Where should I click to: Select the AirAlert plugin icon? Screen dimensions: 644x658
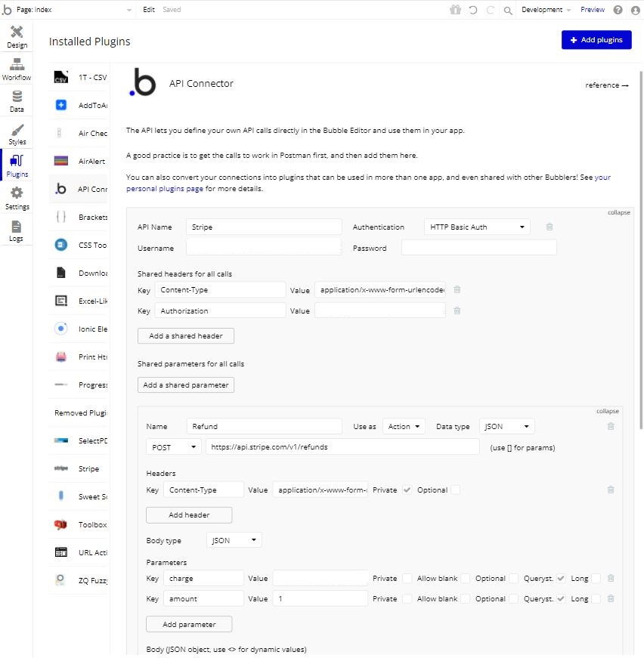(61, 161)
